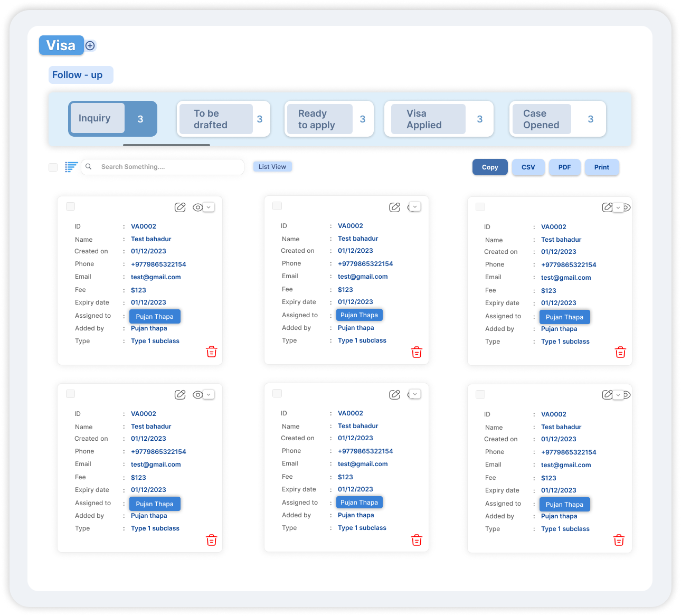Toggle the select-all checkbox beside filter icon

(x=53, y=167)
